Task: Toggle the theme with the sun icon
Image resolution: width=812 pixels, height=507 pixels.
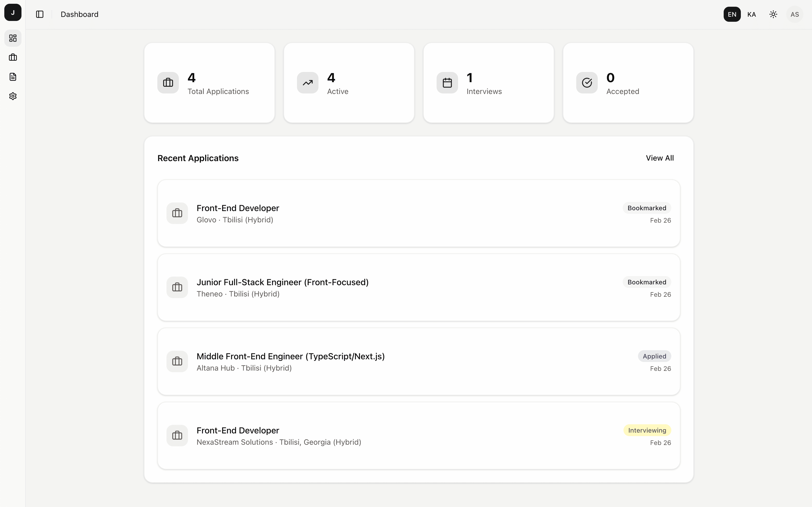Action: pyautogui.click(x=773, y=14)
